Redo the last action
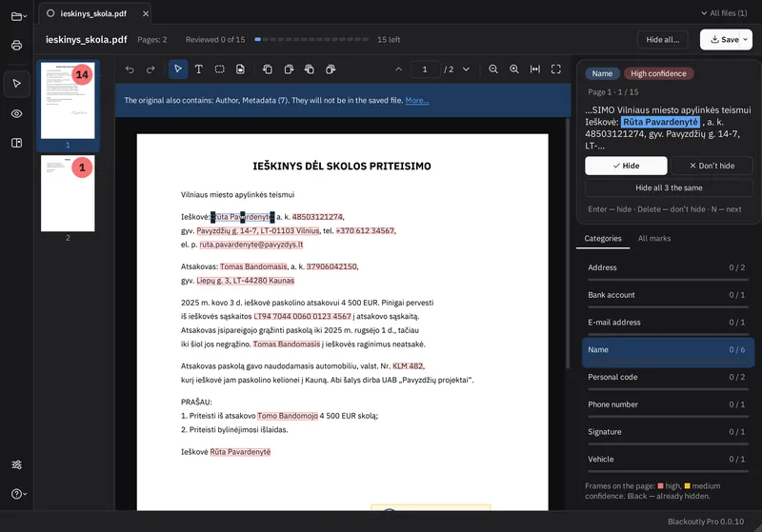This screenshot has width=762, height=532. tap(150, 69)
